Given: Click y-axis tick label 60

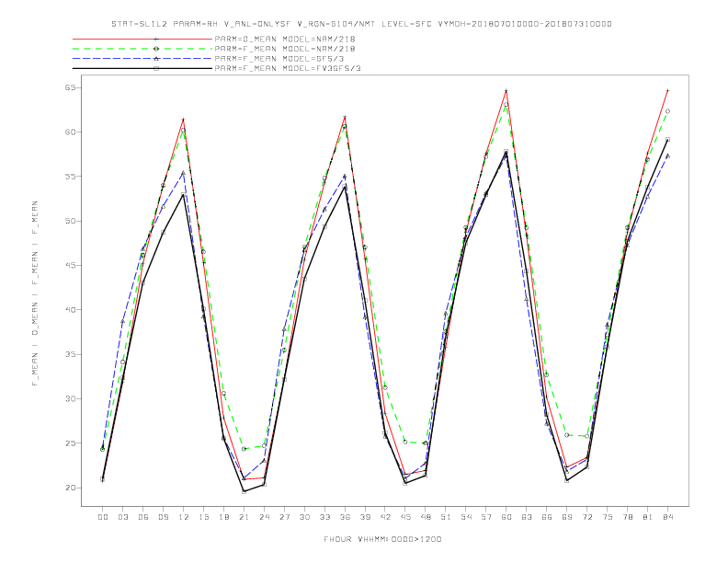Looking at the screenshot, I should pos(70,132).
